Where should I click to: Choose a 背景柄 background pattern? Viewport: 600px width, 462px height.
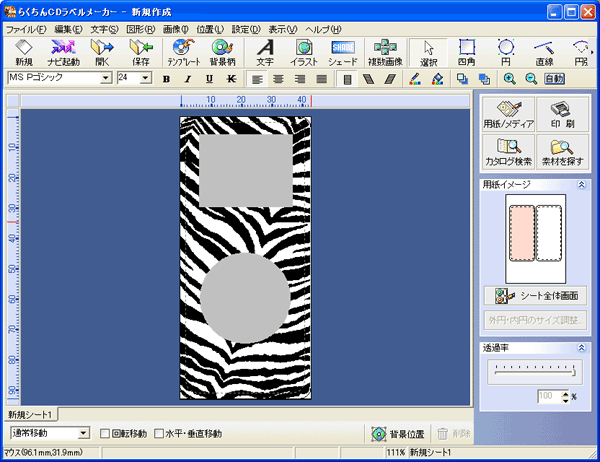pyautogui.click(x=222, y=53)
